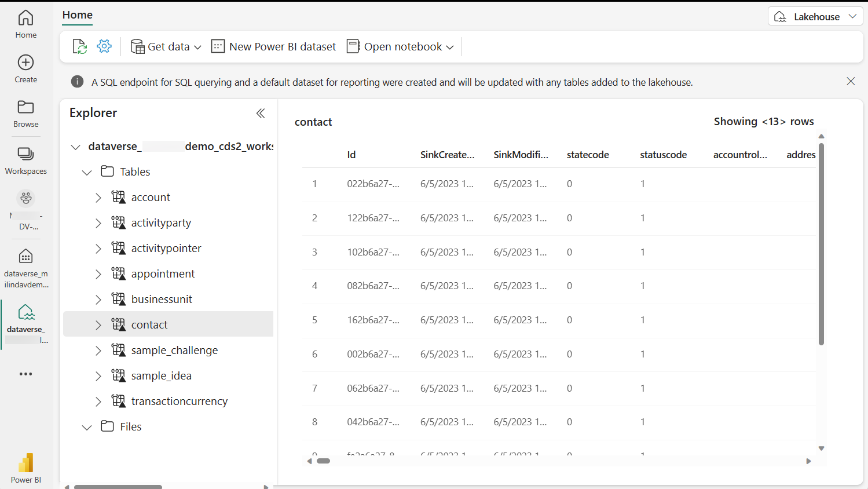Click the vertical scrollbar of contact grid

pyautogui.click(x=821, y=243)
